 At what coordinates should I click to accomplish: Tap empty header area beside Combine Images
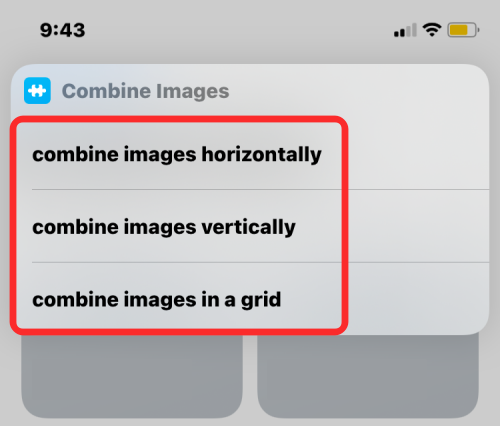(x=358, y=91)
